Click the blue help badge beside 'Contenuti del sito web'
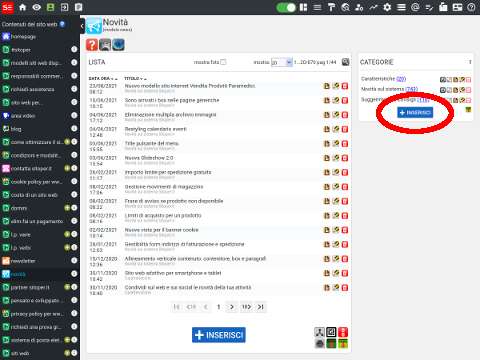 coord(62,24)
